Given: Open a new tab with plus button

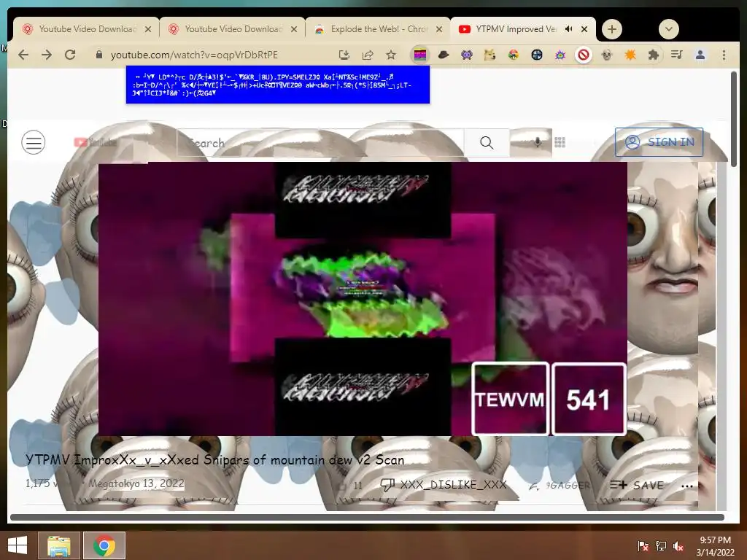Looking at the screenshot, I should click(x=612, y=29).
